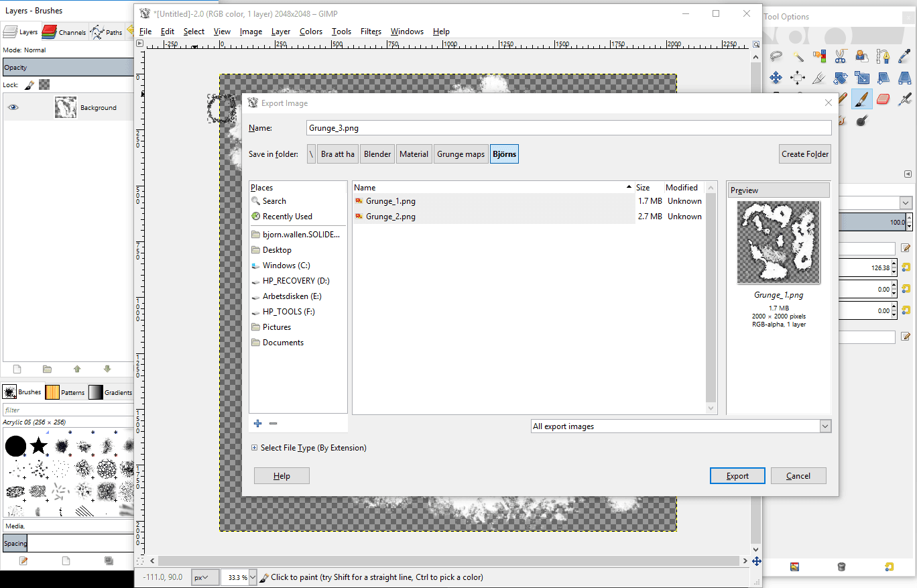This screenshot has width=917, height=588.
Task: Click the Create Folder button
Action: coord(804,154)
